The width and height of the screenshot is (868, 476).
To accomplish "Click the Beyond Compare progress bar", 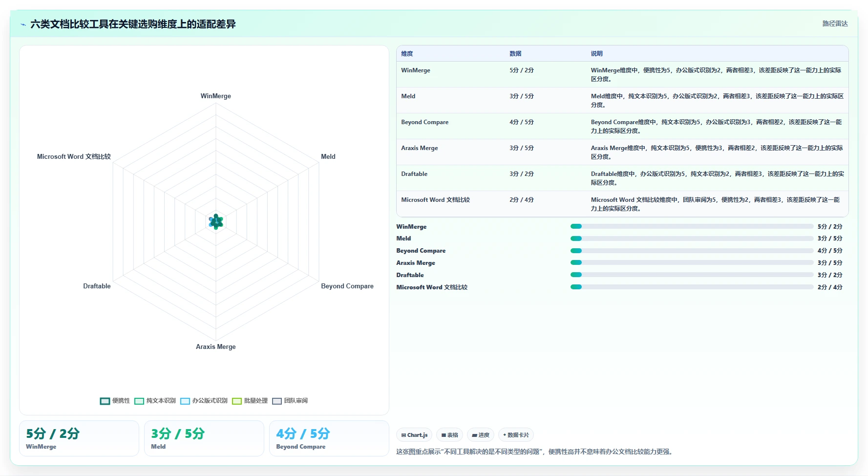I will pyautogui.click(x=692, y=251).
